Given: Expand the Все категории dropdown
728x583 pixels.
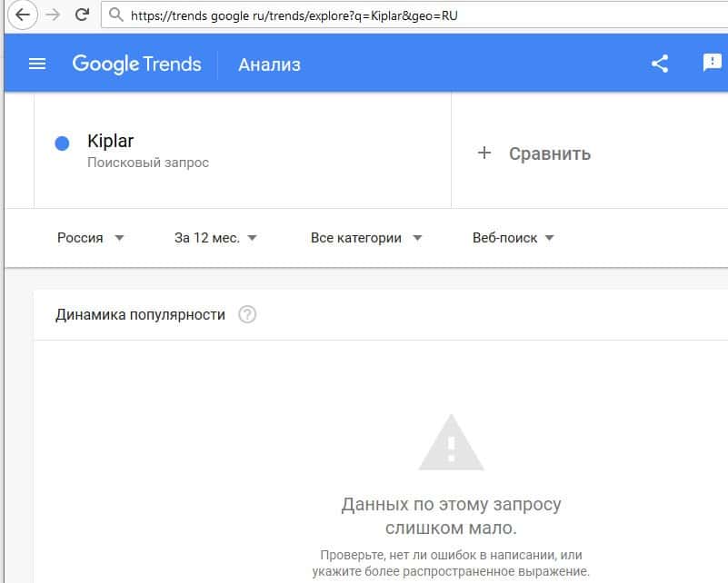Looking at the screenshot, I should tap(366, 238).
